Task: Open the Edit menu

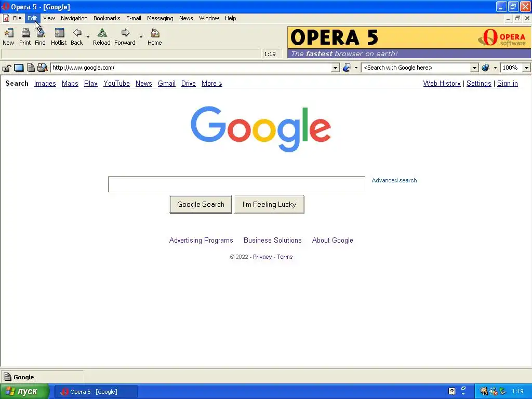Action: coord(32,18)
